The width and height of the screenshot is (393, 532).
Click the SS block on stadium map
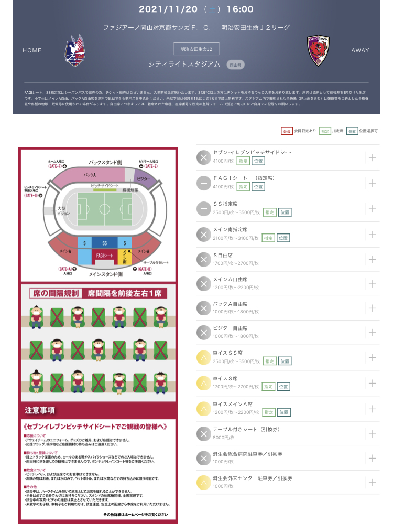tap(104, 243)
